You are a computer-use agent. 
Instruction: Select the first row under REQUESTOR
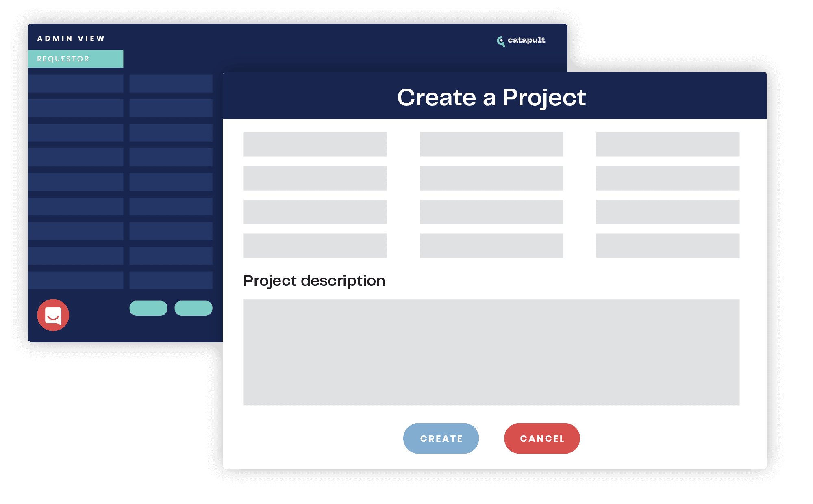click(x=76, y=84)
